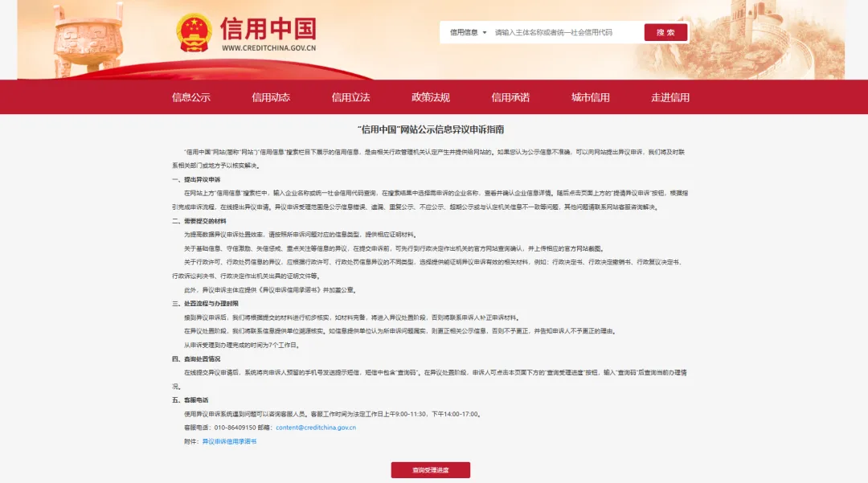Click the line stating 7个工作日 processing time

(242, 346)
